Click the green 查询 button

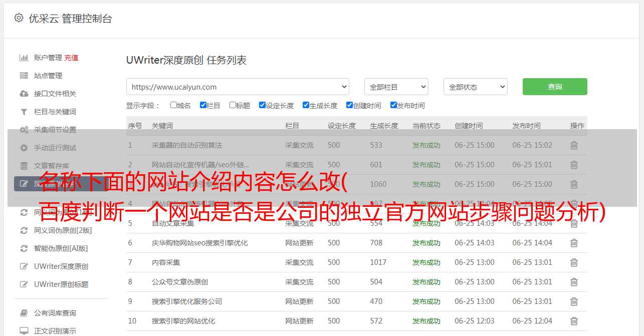pos(554,87)
